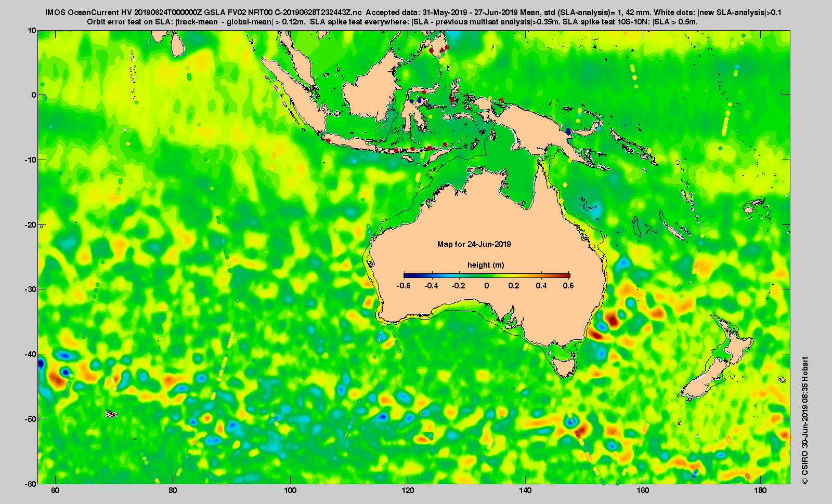Click the CSIRO 30-Jun-2019 copyright text
This screenshot has height=504, width=832.
[x=805, y=420]
